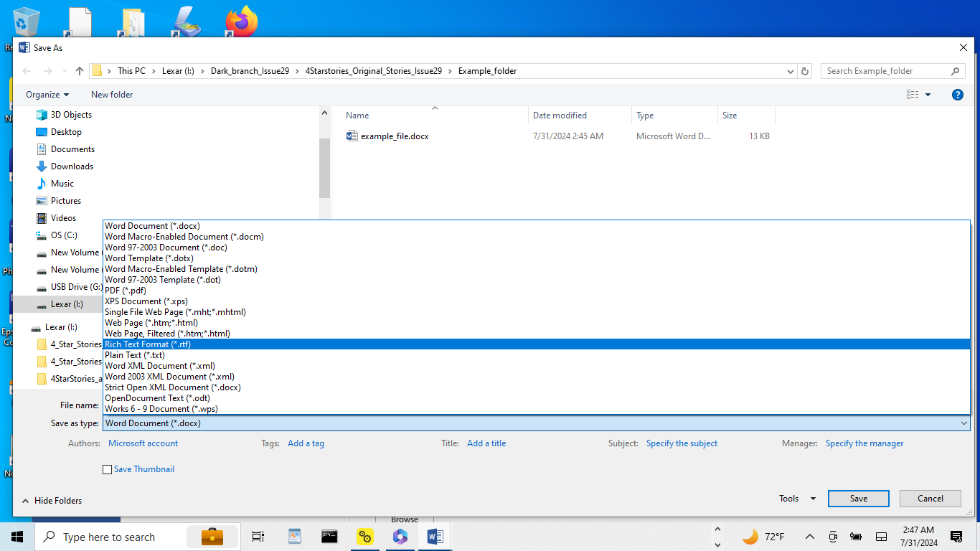Pick Rich Text Format (*.rtf) option

[x=148, y=344]
